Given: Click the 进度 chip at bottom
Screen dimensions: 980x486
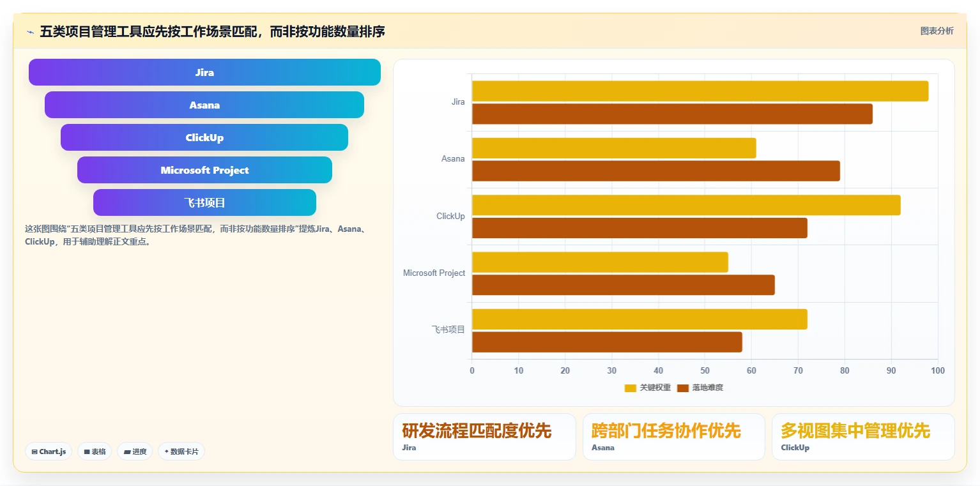Looking at the screenshot, I should tap(135, 452).
